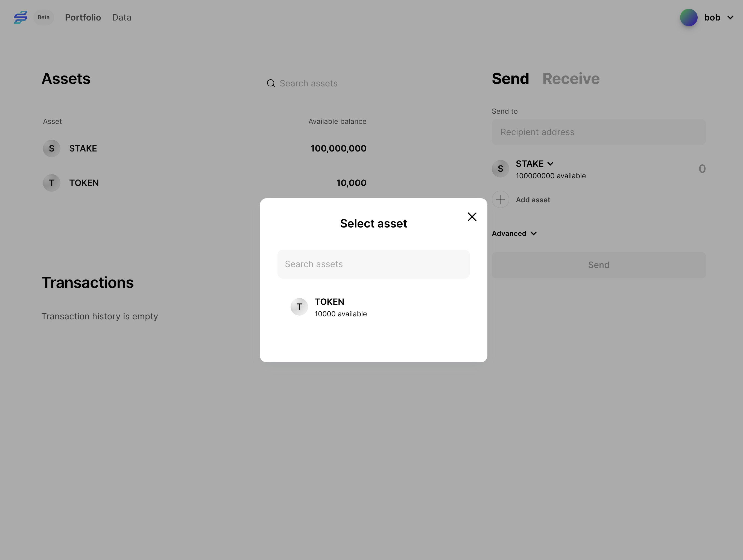This screenshot has height=560, width=743.
Task: Select TOKEN with 10000 available in dialog
Action: [341, 307]
